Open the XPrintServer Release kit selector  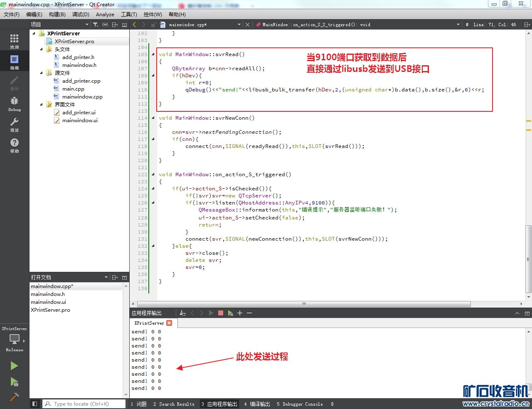[15, 340]
